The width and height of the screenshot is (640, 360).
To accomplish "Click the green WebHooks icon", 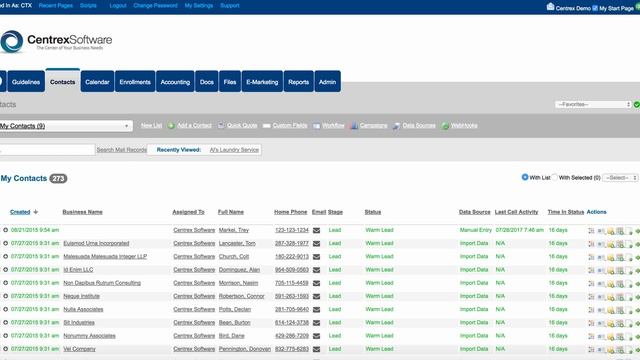I will coord(445,126).
